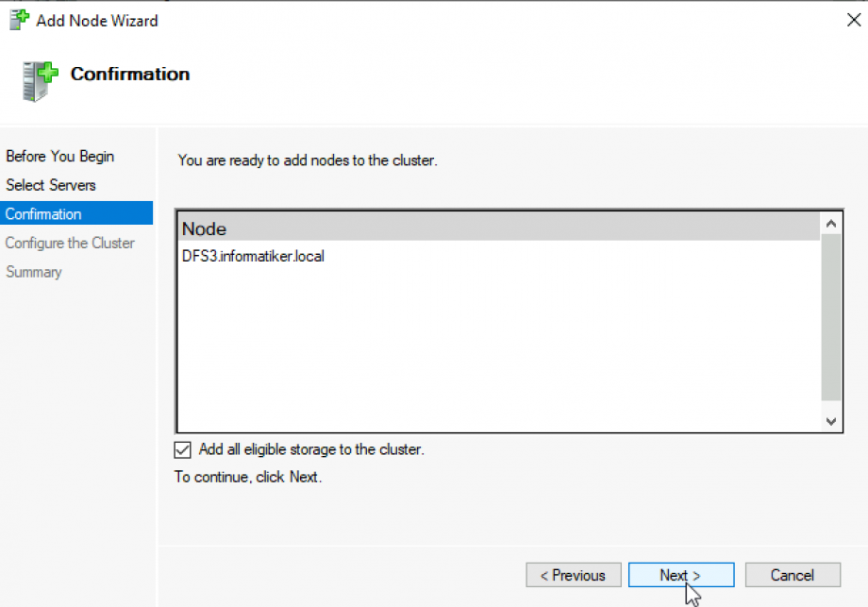Viewport: 868px width, 607px height.
Task: Click the Add Node Wizard title bar icon
Action: point(17,18)
